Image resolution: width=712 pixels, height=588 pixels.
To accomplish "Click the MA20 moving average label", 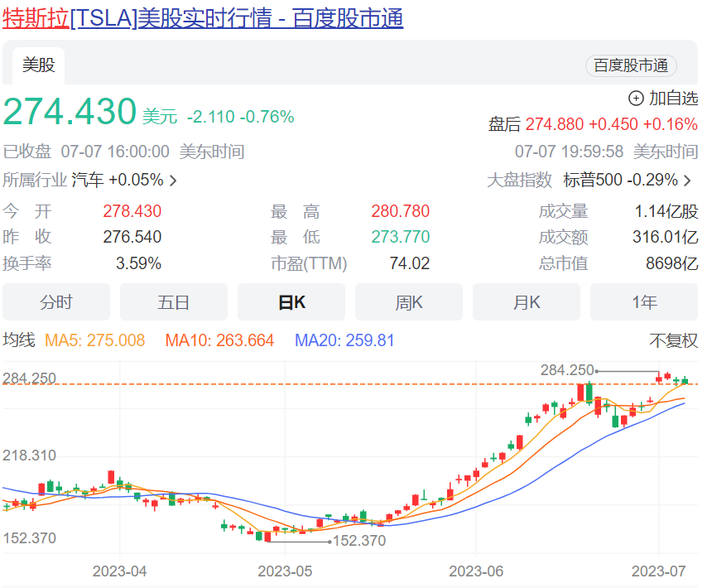I will pos(344,340).
